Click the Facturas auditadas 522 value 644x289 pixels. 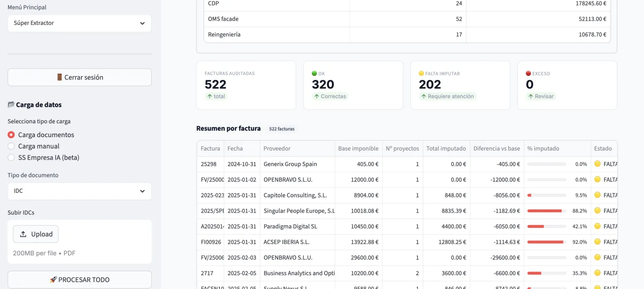tap(215, 85)
